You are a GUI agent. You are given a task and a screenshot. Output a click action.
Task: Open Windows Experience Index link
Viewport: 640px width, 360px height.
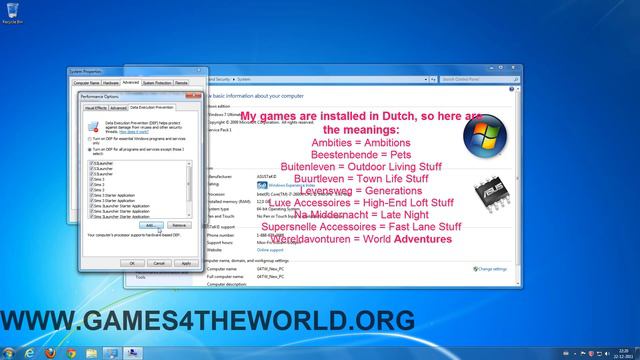tap(292, 185)
